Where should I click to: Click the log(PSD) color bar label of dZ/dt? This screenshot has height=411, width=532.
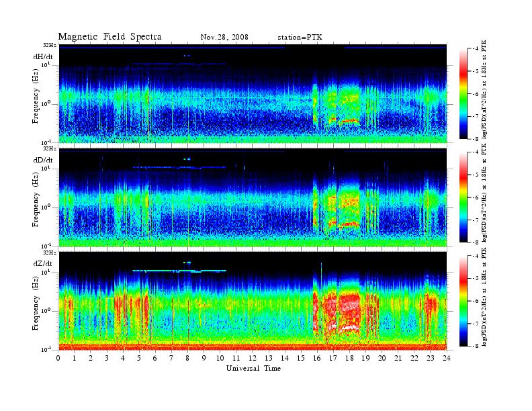click(484, 297)
